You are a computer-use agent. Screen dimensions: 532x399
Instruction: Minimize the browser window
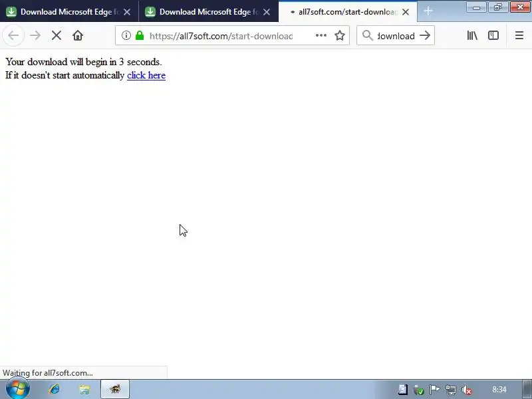(x=476, y=7)
